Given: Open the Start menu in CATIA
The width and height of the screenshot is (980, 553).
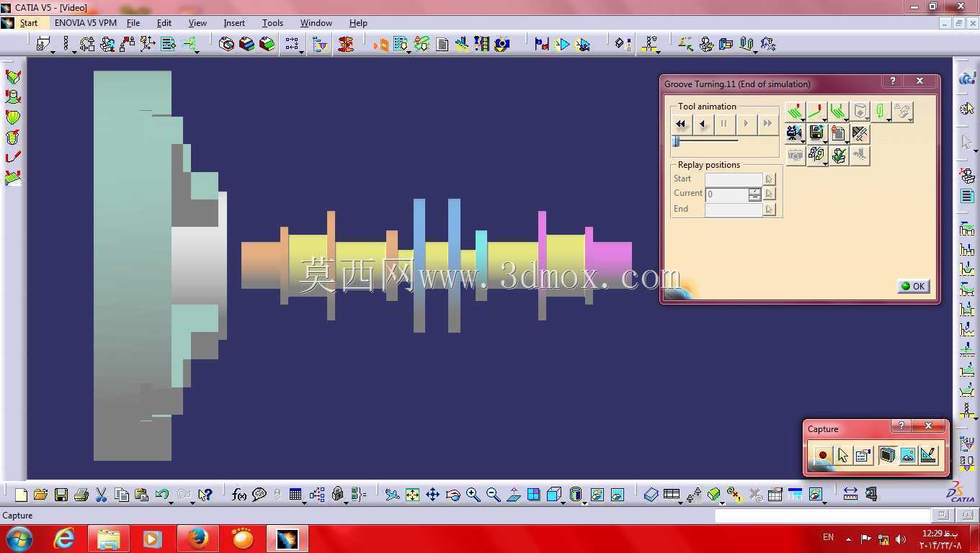Looking at the screenshot, I should (29, 23).
